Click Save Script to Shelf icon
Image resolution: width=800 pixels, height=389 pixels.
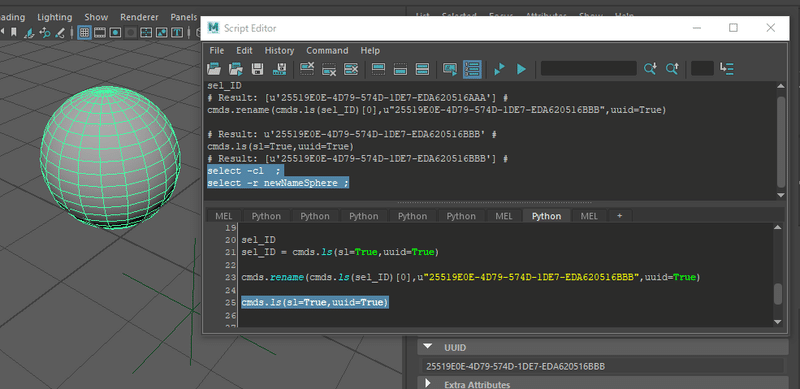280,68
